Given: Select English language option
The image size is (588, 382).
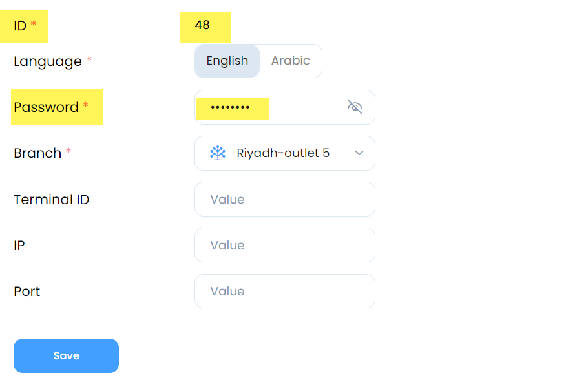Looking at the screenshot, I should pos(227,61).
